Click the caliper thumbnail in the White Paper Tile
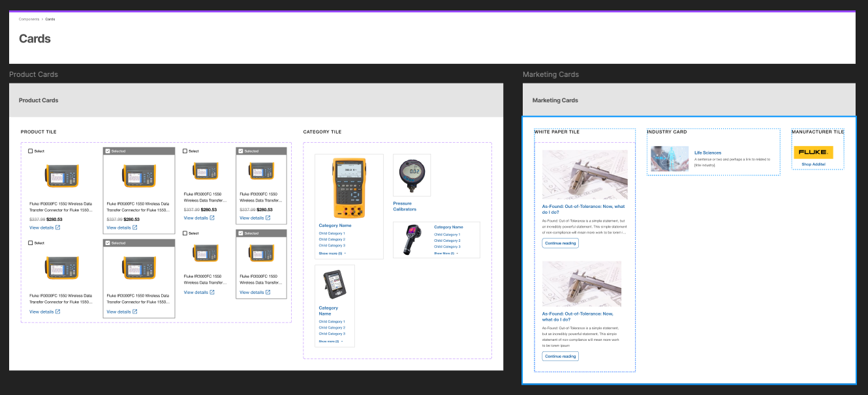 [584, 174]
